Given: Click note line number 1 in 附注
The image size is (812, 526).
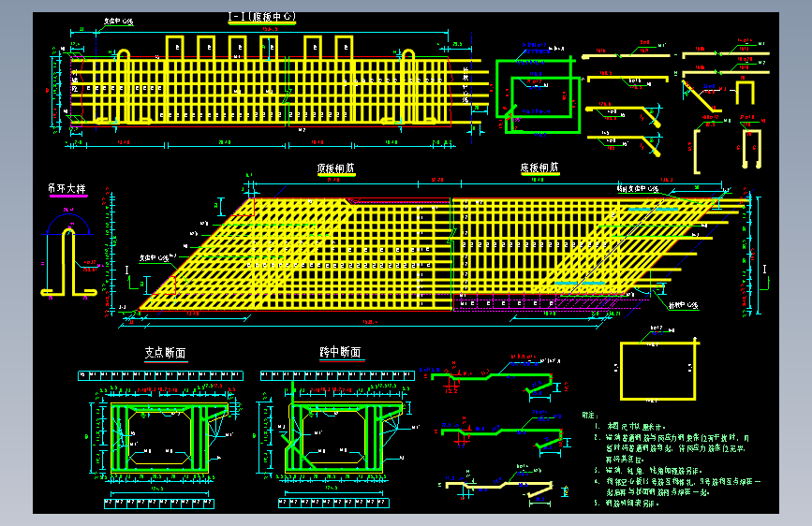Looking at the screenshot, I should click(x=629, y=427).
